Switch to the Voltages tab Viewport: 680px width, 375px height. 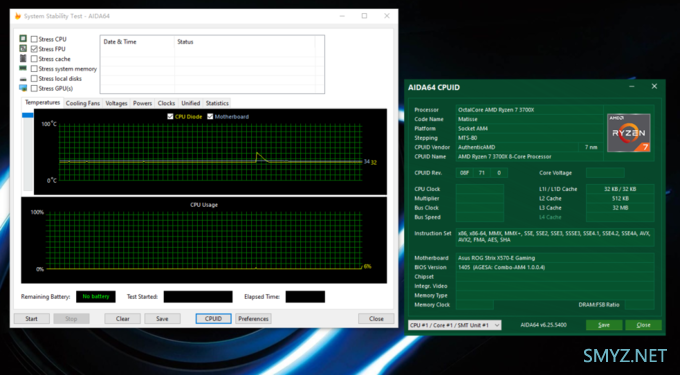(116, 103)
